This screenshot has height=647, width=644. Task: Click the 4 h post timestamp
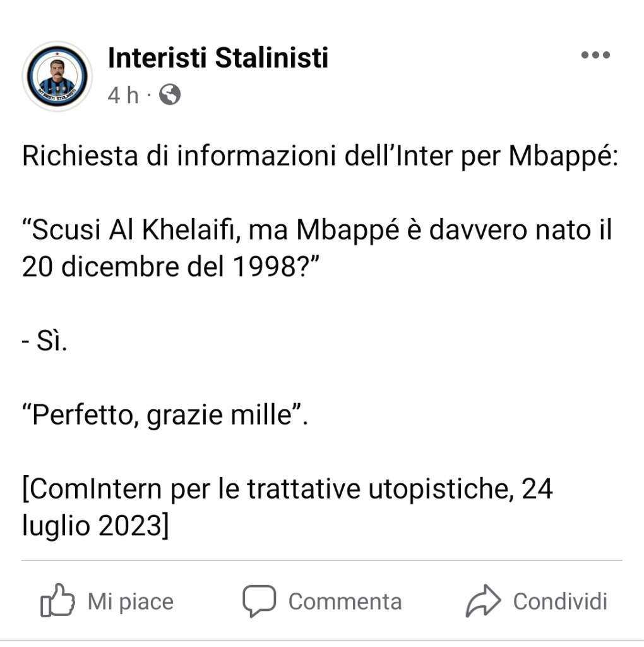(x=123, y=95)
